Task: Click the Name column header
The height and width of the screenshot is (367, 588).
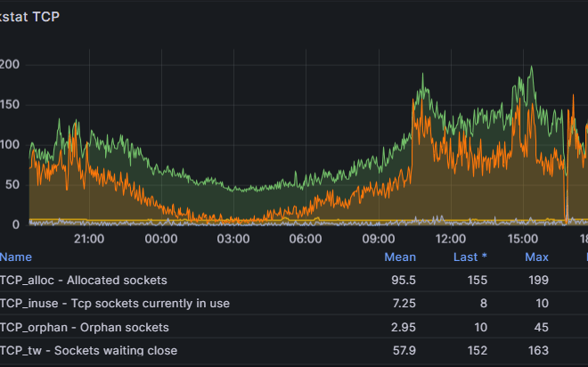Action: pos(16,257)
